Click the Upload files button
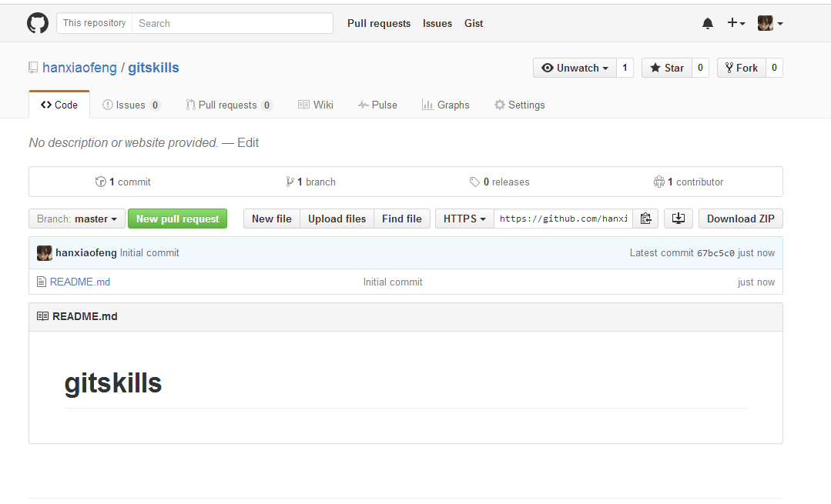The width and height of the screenshot is (831, 504). coord(337,219)
